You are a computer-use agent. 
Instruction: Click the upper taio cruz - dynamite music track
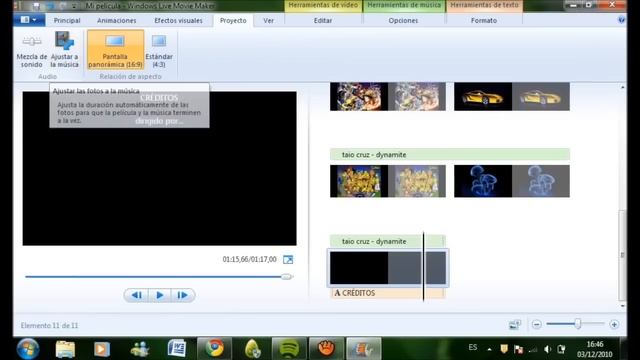[450, 155]
